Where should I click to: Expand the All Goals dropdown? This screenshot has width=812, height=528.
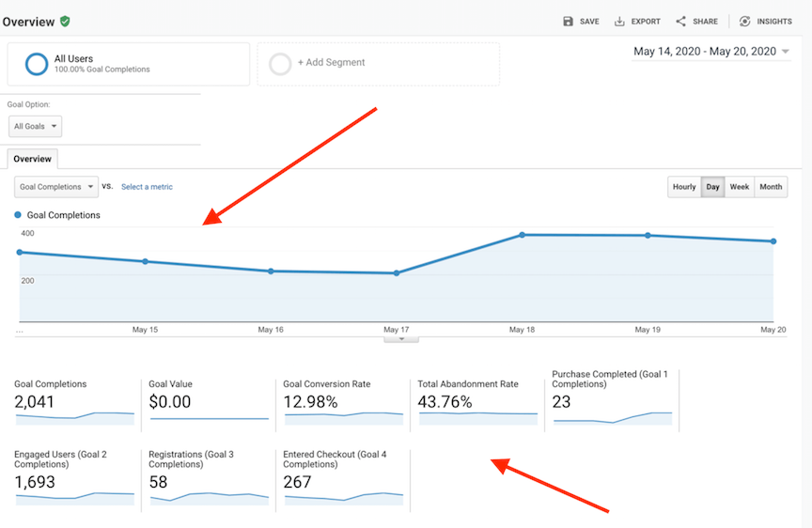[36, 126]
